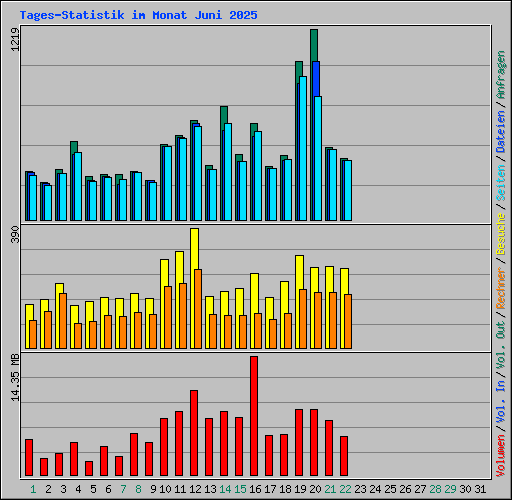Click the 'Rechner' legend label
512x500 pixels.
click(501, 288)
